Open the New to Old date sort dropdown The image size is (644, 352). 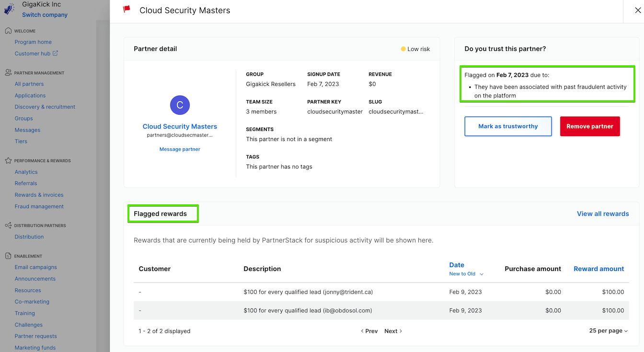[x=465, y=273]
